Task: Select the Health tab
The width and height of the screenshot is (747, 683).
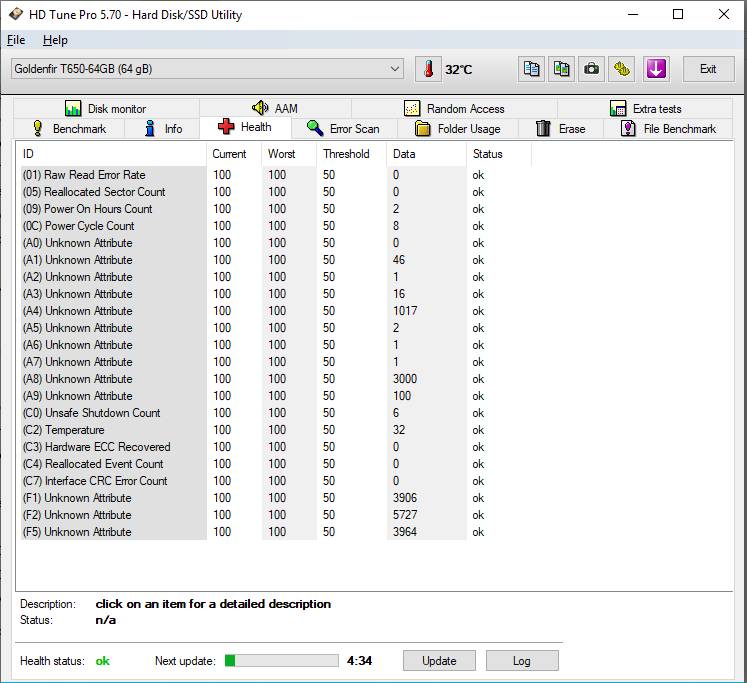Action: [x=245, y=127]
